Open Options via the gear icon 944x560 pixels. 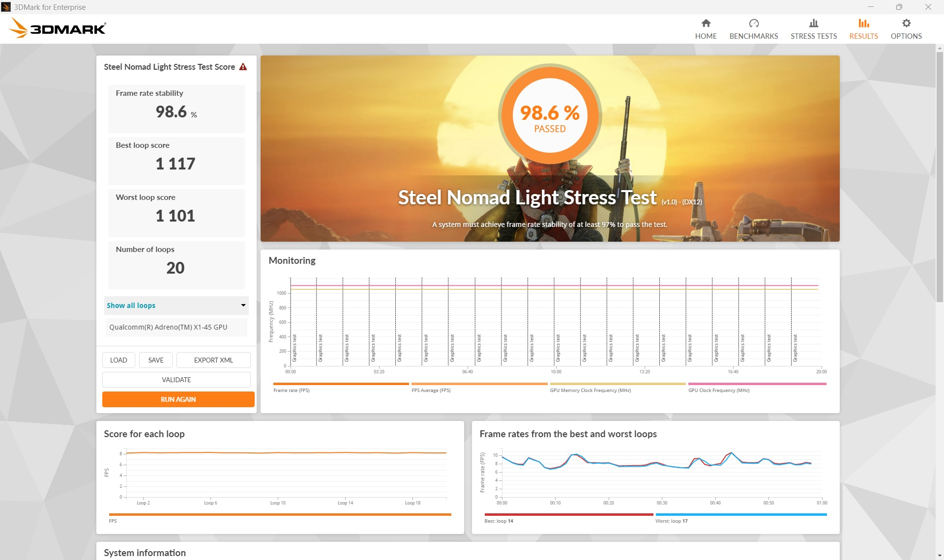[906, 23]
